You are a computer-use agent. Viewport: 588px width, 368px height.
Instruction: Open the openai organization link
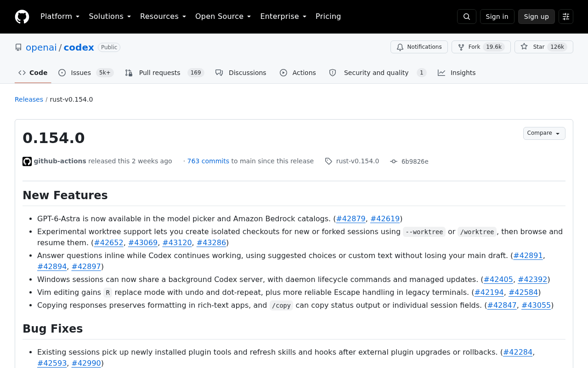(x=41, y=47)
